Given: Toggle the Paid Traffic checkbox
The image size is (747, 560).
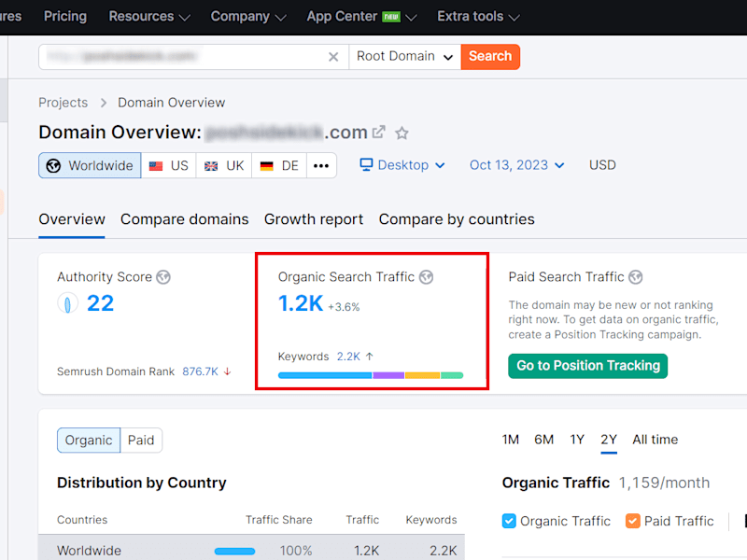Looking at the screenshot, I should [x=633, y=521].
